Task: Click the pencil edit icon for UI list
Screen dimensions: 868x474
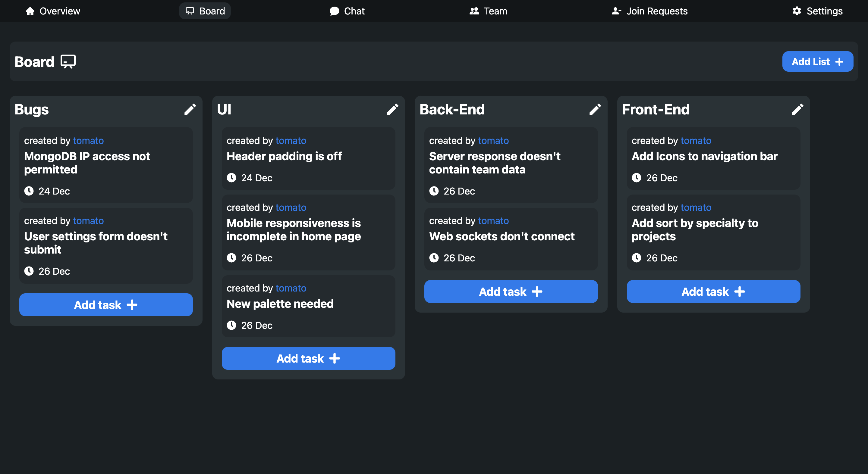Action: point(392,109)
